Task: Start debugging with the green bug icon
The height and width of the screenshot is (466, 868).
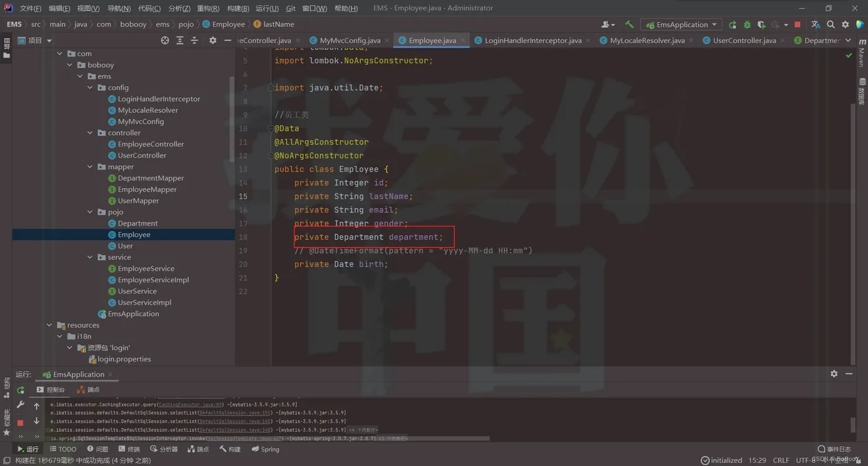Action: tap(747, 25)
